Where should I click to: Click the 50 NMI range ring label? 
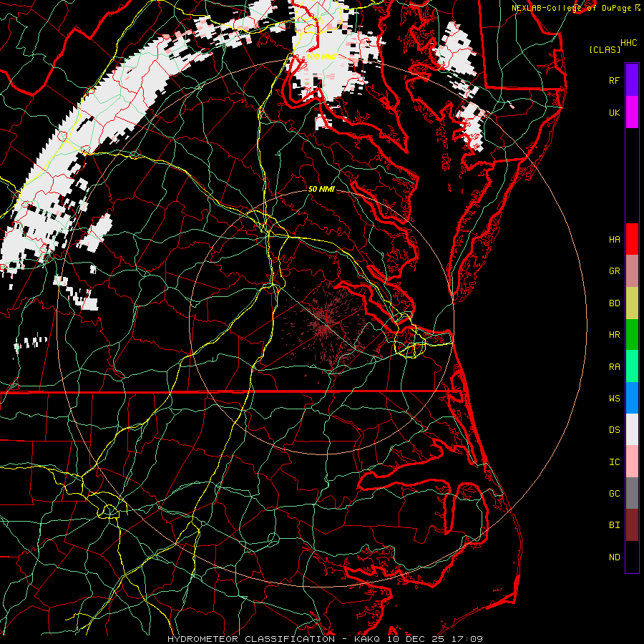click(x=321, y=189)
